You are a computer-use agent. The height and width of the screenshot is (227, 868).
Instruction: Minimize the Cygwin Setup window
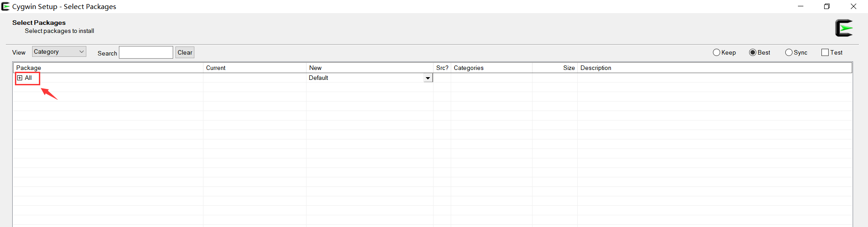(801, 6)
